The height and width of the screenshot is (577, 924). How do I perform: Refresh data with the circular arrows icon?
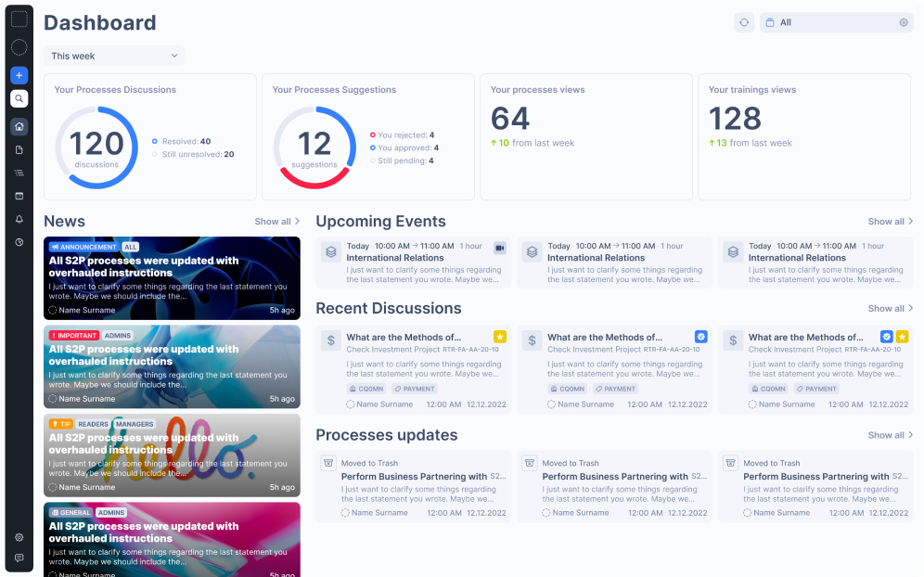(x=744, y=22)
